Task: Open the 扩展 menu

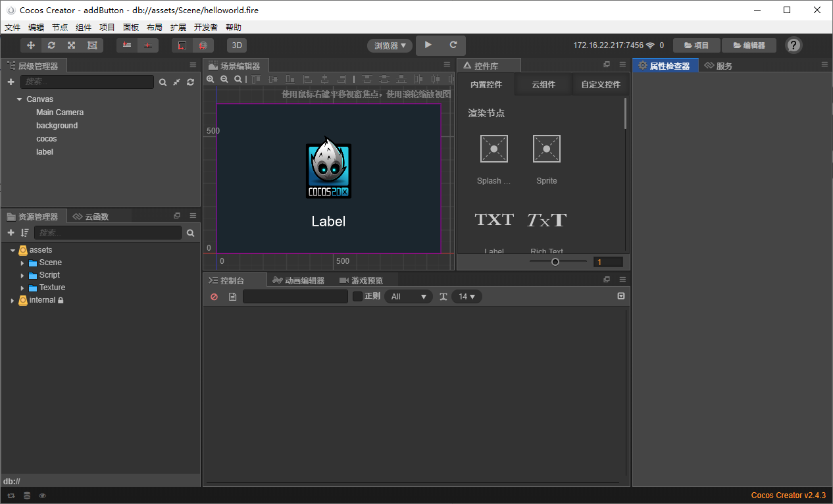Action: (x=178, y=27)
